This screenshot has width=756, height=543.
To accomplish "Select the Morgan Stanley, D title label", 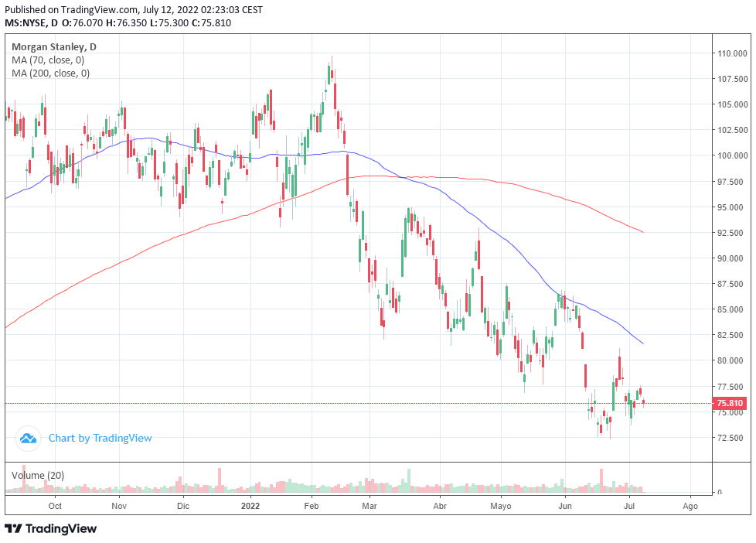I will click(x=54, y=47).
